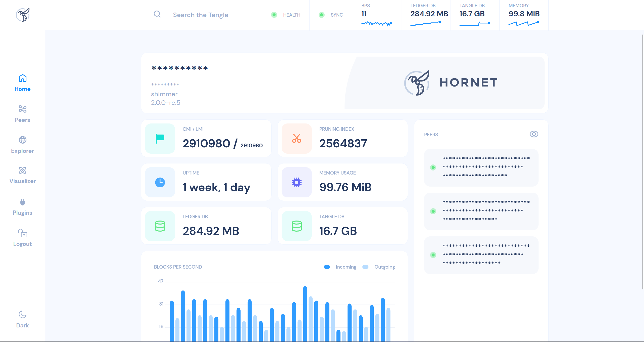Toggle peers visibility eye icon

tap(534, 134)
